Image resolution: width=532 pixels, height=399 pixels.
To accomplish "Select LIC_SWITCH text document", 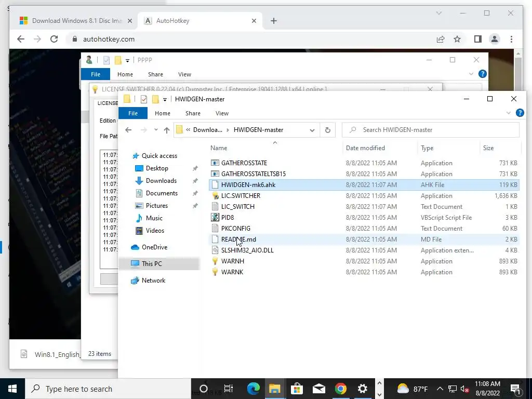I will 364,206.
